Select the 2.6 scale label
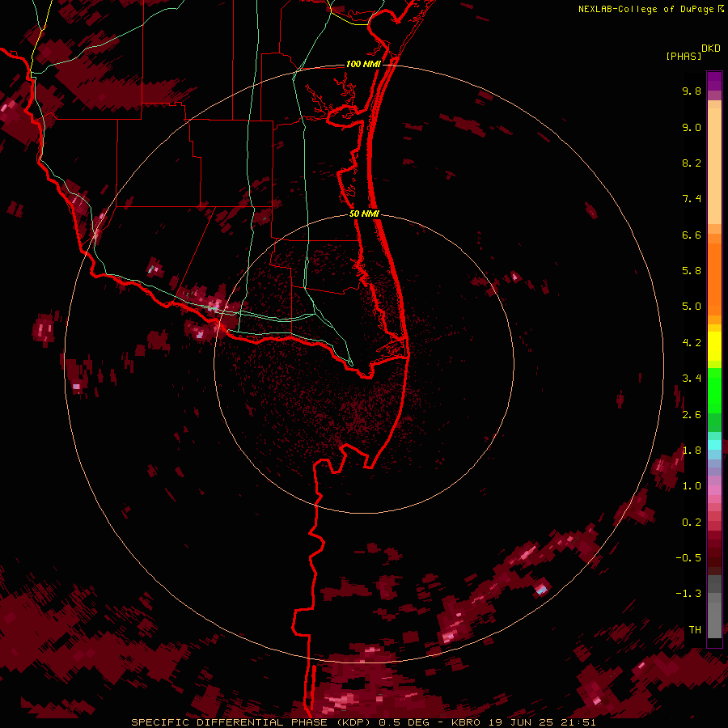Image resolution: width=728 pixels, height=728 pixels. pos(692,415)
